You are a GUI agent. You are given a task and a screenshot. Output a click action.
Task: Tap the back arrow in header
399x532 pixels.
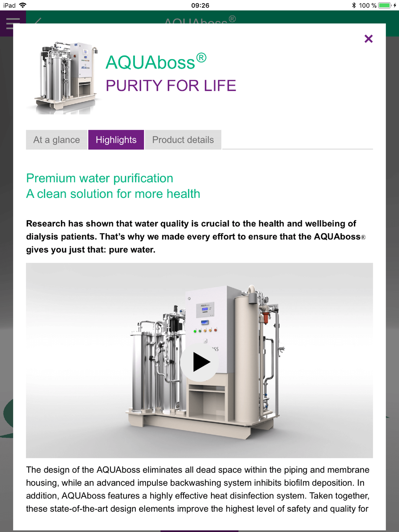[38, 20]
